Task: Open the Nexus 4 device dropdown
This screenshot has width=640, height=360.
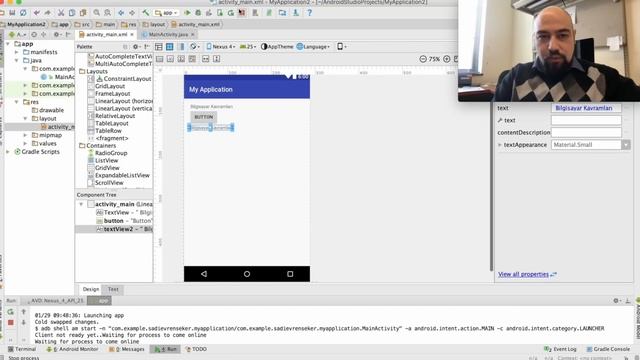Action: (x=220, y=47)
